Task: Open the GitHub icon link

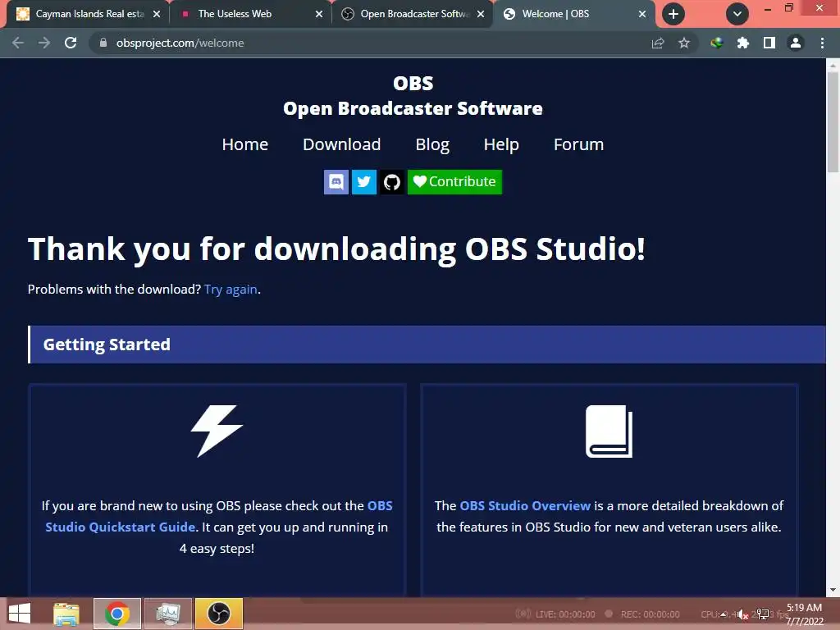Action: coord(392,182)
